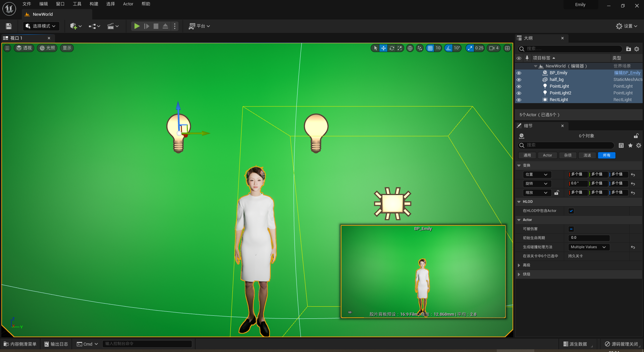Viewport: 644px width, 352px height.
Task: Toggle 在HLOD中包含Actor checkbox
Action: coord(571,211)
